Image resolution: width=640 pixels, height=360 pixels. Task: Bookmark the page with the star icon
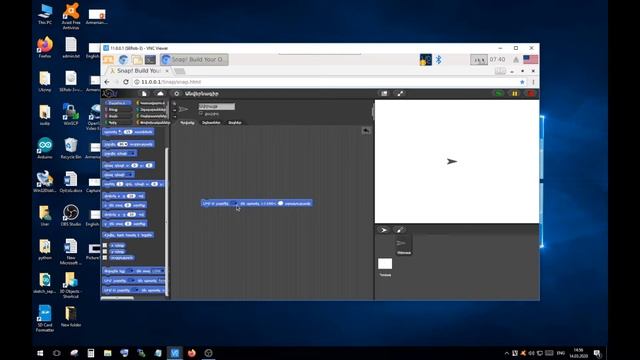[522, 82]
